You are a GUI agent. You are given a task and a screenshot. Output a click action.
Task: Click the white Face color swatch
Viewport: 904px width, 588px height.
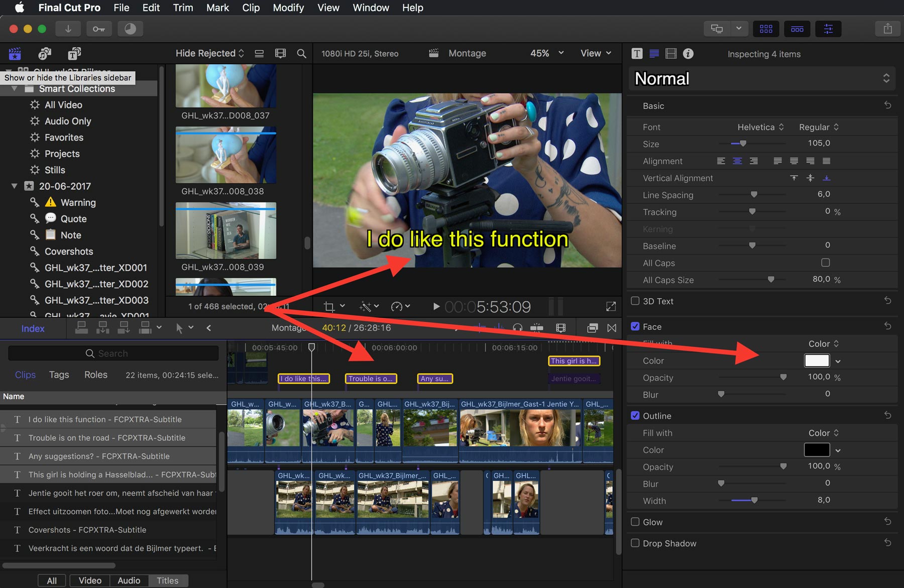(817, 361)
